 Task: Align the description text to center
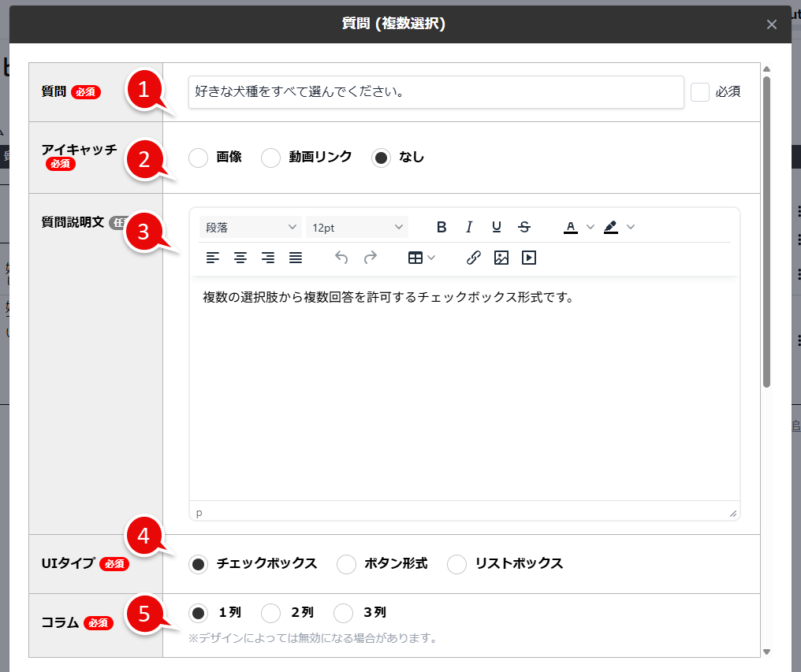pyautogui.click(x=240, y=258)
